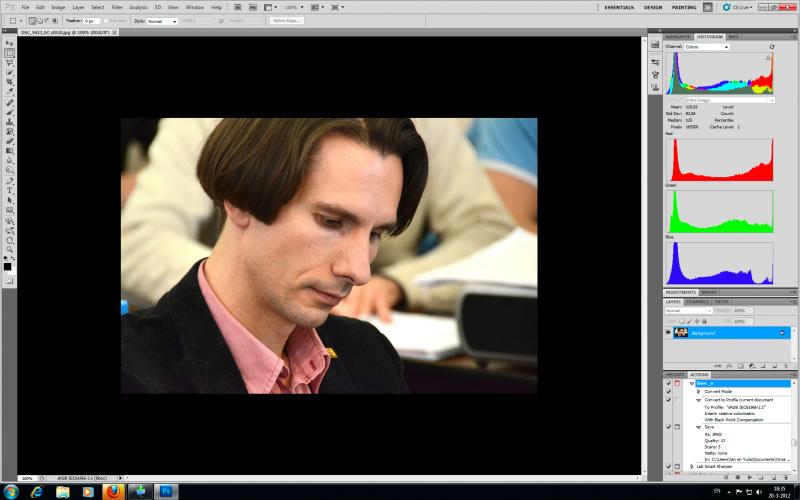The image size is (800, 500).
Task: Toggle the Lab Smart Sharpen action checkbox
Action: [668, 466]
